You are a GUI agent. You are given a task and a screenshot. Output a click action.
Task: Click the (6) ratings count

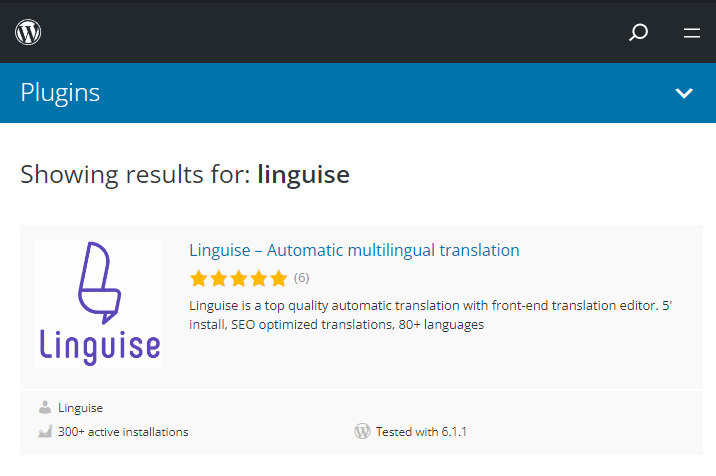click(x=301, y=278)
